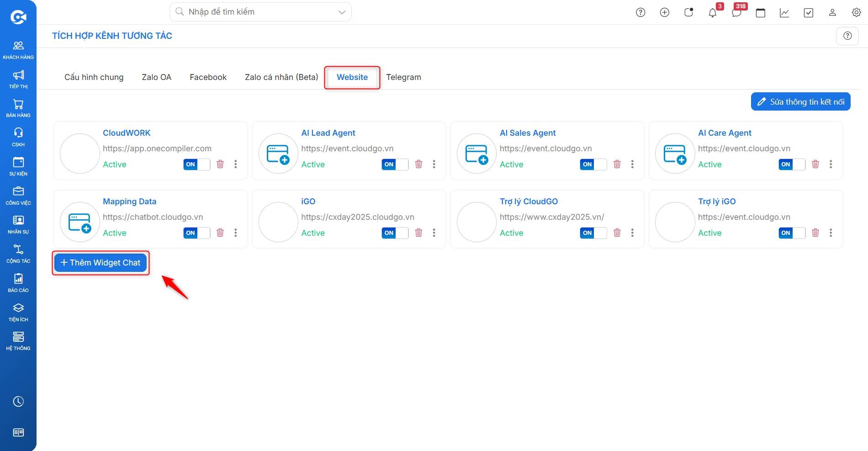This screenshot has width=868, height=451.
Task: Toggle AI Lead Agent ON switch
Action: pyautogui.click(x=395, y=164)
